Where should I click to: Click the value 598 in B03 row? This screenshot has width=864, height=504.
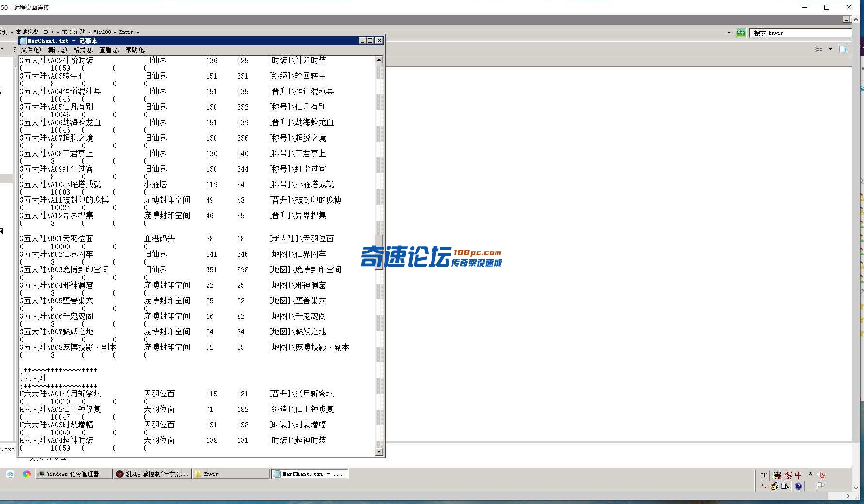click(x=242, y=270)
